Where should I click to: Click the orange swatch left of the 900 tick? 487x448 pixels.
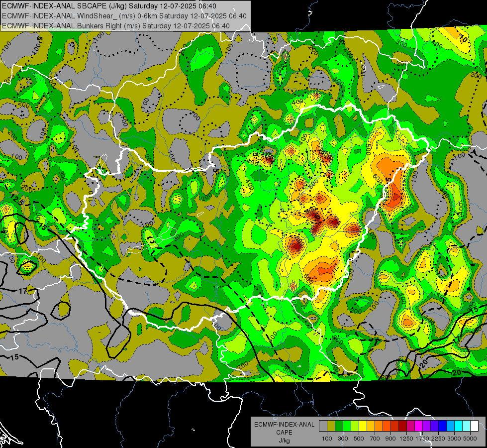click(387, 426)
